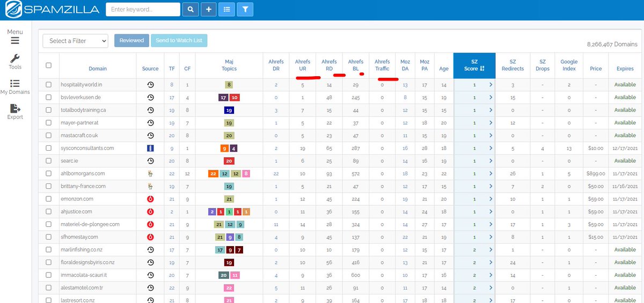
Task: Tick checkbox for mayer-partner.at
Action: pos(49,123)
